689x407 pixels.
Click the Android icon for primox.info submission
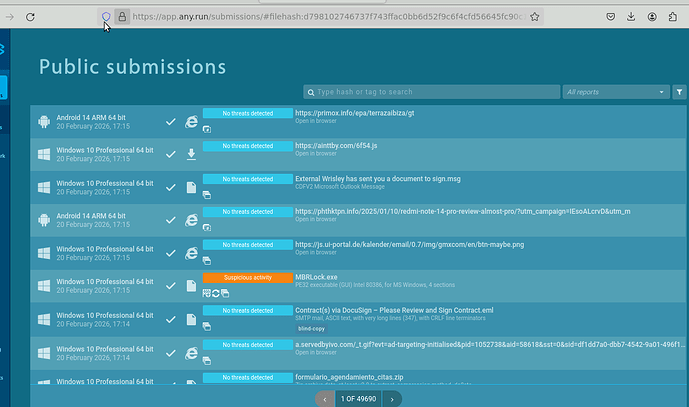[x=44, y=122]
